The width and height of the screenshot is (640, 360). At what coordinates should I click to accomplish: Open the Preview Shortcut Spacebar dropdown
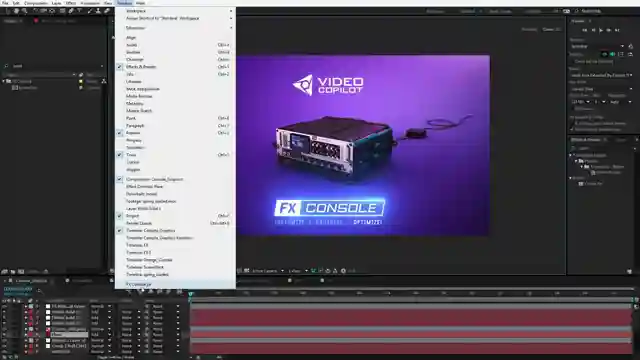[x=598, y=47]
